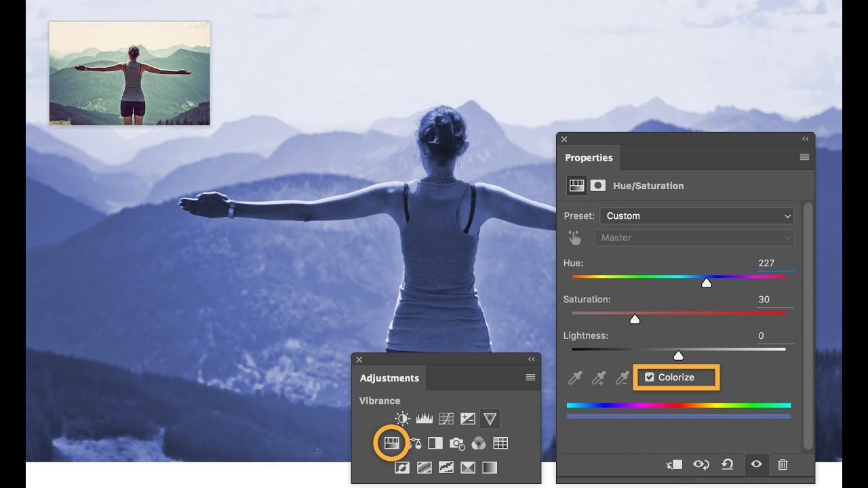Image resolution: width=868 pixels, height=488 pixels.
Task: Add a Threshold adjustment
Action: (x=446, y=468)
